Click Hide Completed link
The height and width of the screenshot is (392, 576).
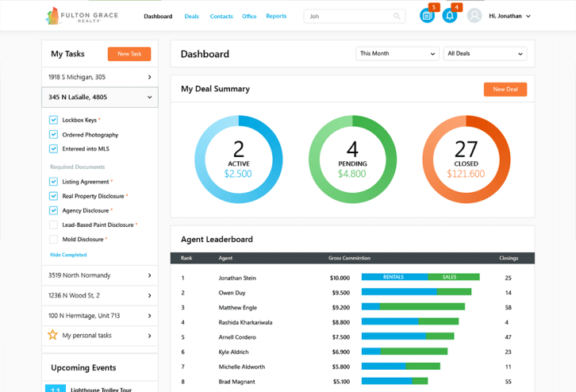point(68,255)
